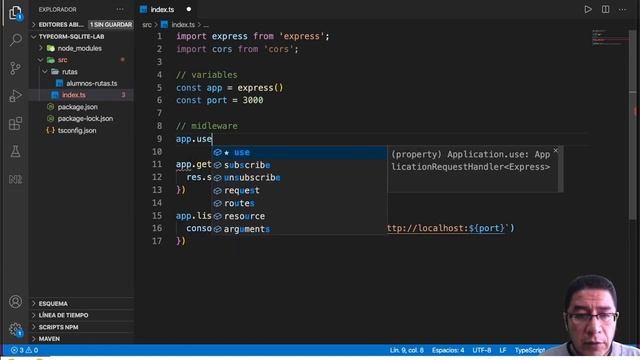The width and height of the screenshot is (640, 360).
Task: Open the Extensions view
Action: pos(16,123)
